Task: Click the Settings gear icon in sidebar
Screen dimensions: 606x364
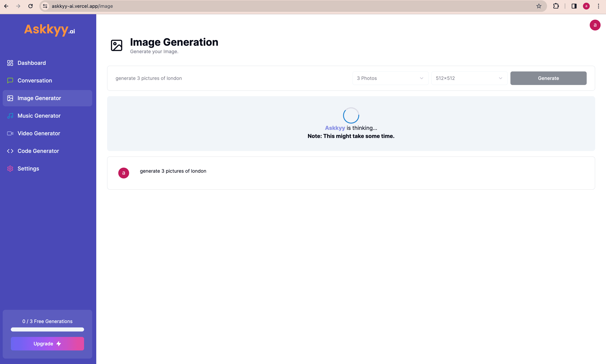Action: [x=10, y=169]
